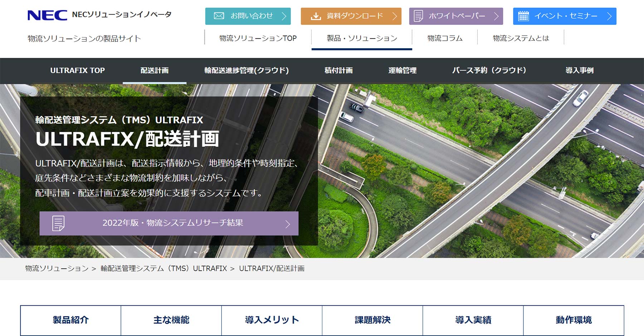Open the お問い合わせ contact button
The image size is (644, 336).
(x=248, y=16)
